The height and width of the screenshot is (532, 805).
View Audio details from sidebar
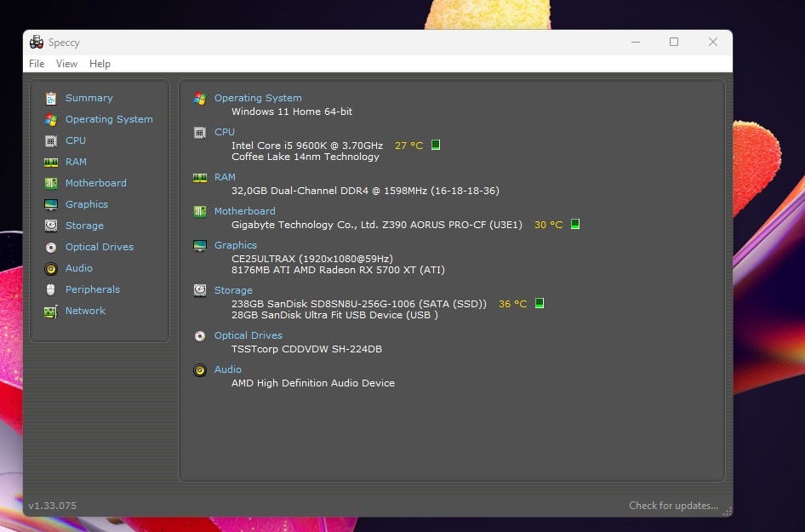pyautogui.click(x=79, y=268)
